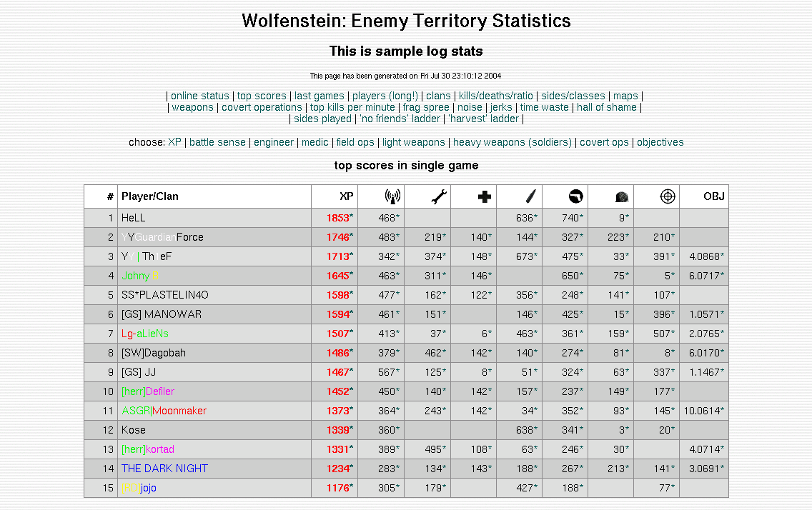812x510 pixels.
Task: Select player Kose
Action: (x=133, y=430)
